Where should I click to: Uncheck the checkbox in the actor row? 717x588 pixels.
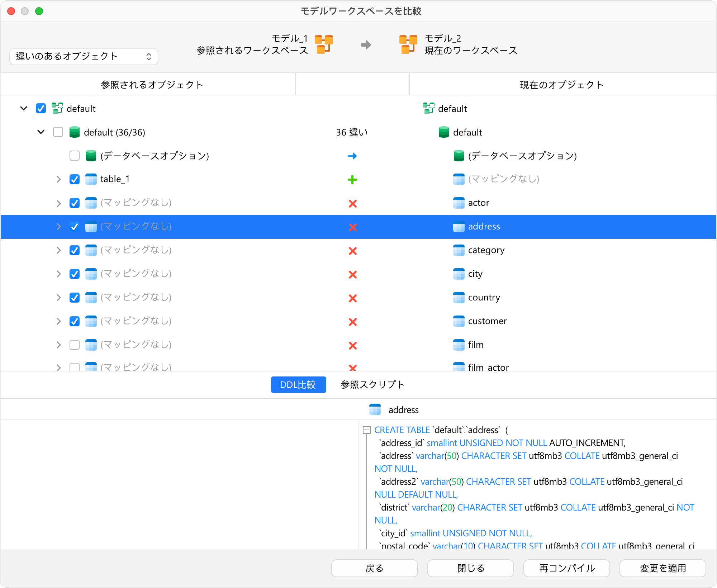pyautogui.click(x=75, y=203)
